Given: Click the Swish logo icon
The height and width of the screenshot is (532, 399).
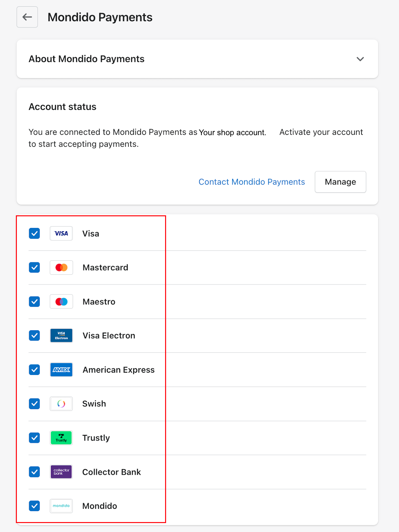Looking at the screenshot, I should [61, 404].
